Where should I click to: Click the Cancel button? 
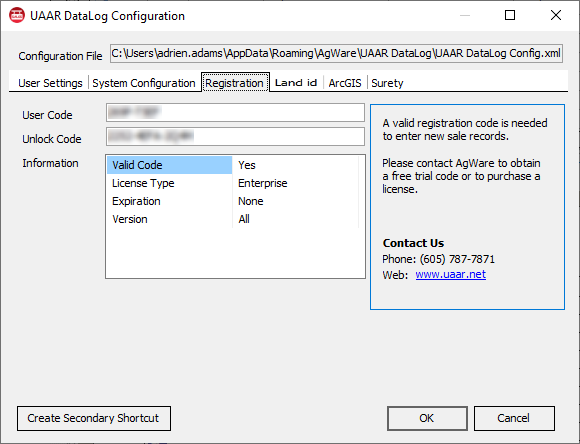514,418
